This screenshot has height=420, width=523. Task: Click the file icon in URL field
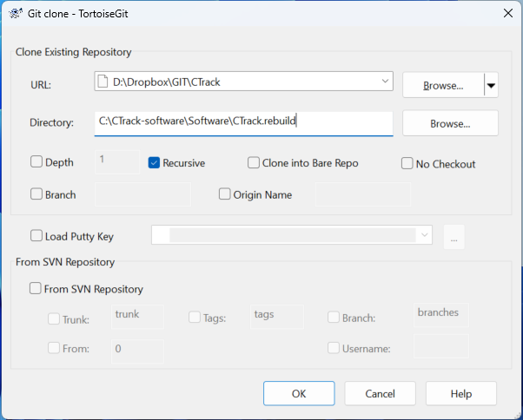pos(104,82)
